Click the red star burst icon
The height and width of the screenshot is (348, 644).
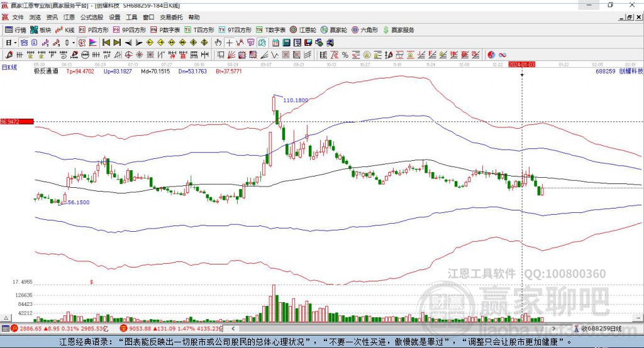139,55
